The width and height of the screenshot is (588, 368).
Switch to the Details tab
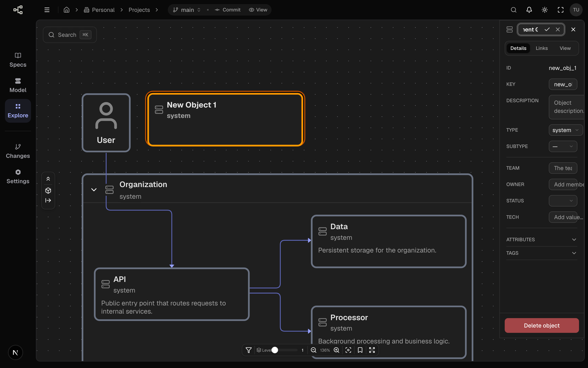[x=518, y=48]
